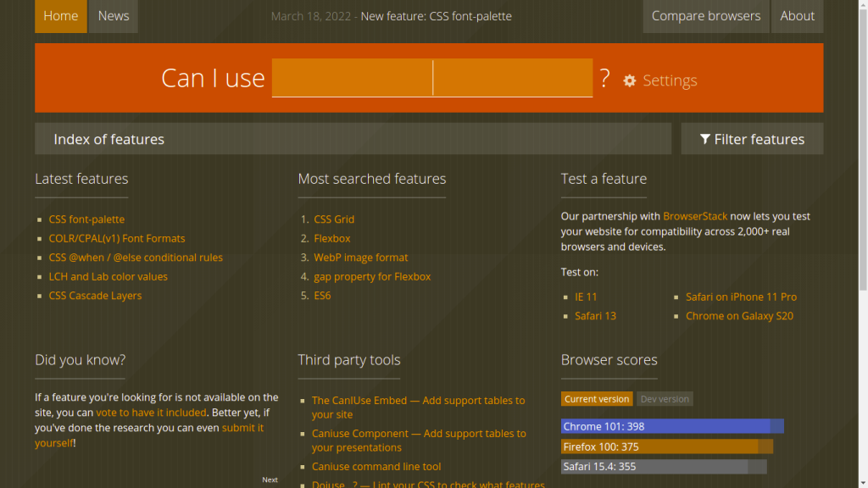Open the Compare browsers page
Image resolution: width=868 pixels, height=488 pixels.
click(x=705, y=16)
